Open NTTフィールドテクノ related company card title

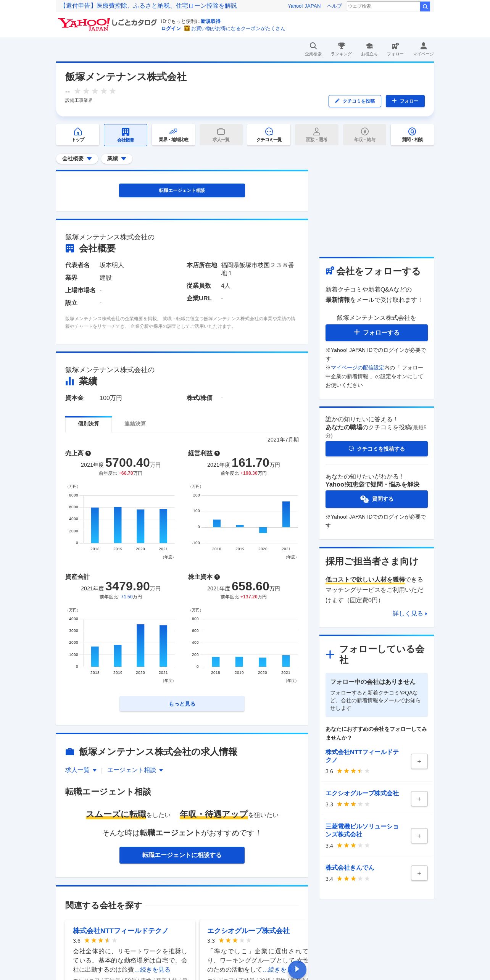[x=121, y=931]
